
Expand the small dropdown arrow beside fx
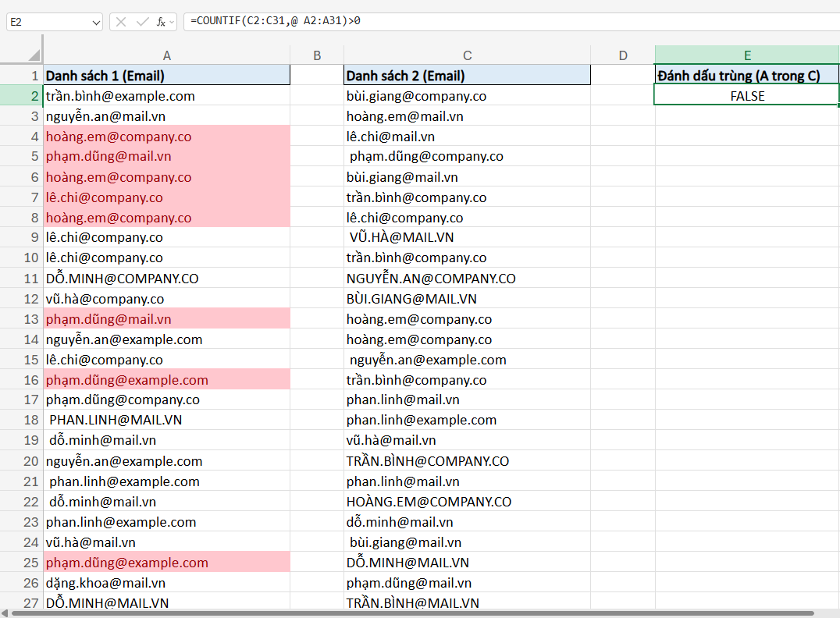click(172, 23)
